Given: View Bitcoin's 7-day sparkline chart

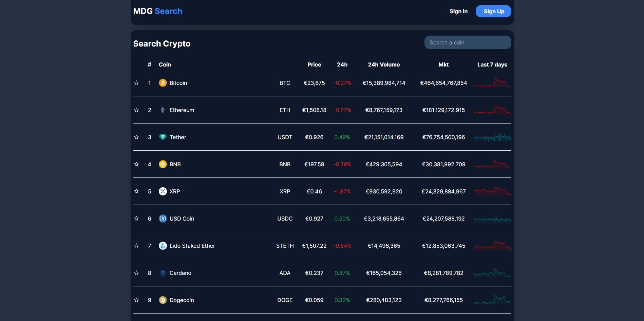Looking at the screenshot, I should coord(492,83).
